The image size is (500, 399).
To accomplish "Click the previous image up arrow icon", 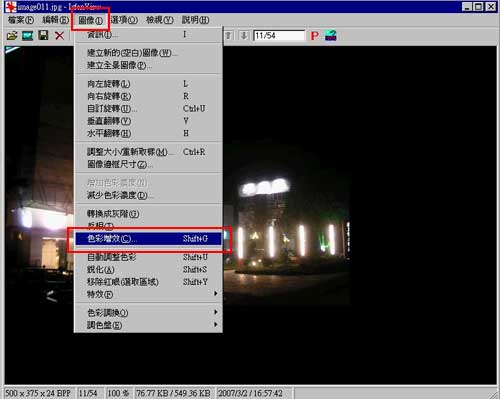I will (229, 35).
